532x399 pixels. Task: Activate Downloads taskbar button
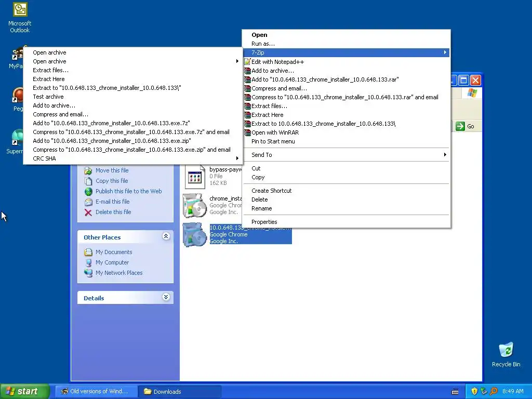pos(180,392)
